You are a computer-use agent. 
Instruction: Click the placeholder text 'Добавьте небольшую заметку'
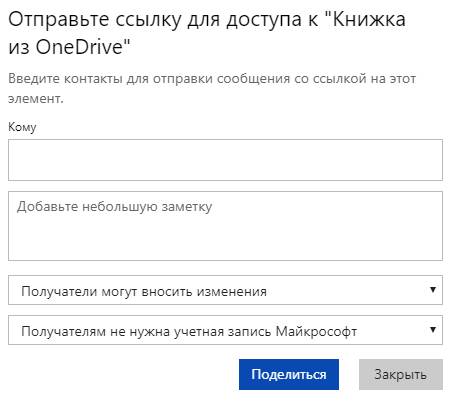pos(114,207)
